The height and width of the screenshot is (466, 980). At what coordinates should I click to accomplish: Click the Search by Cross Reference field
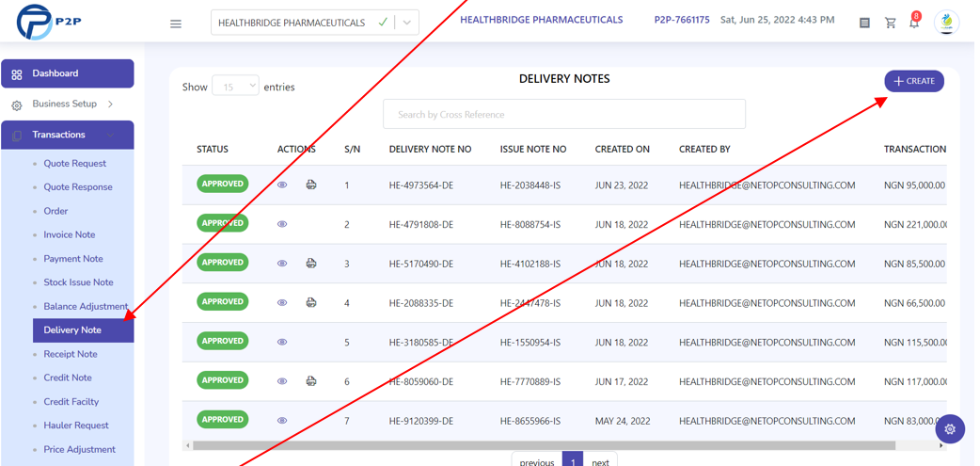tap(563, 115)
